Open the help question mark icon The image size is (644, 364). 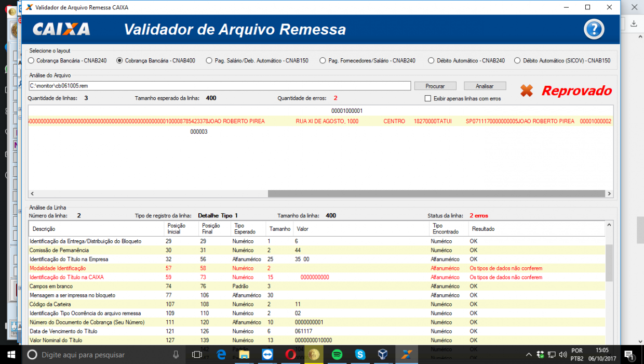click(594, 29)
